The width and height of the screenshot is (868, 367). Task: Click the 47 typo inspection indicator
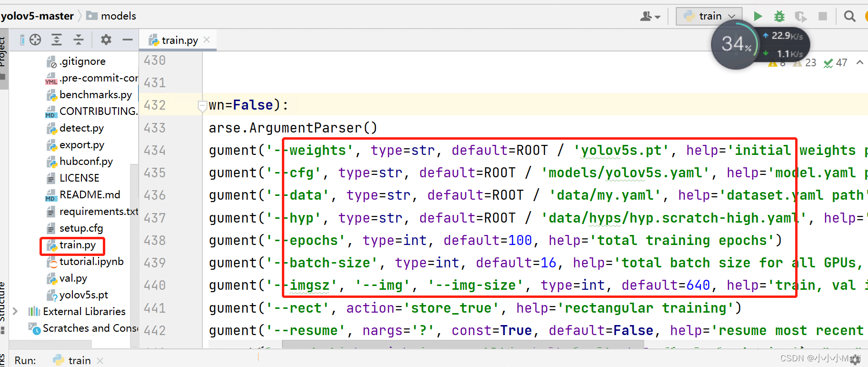835,63
